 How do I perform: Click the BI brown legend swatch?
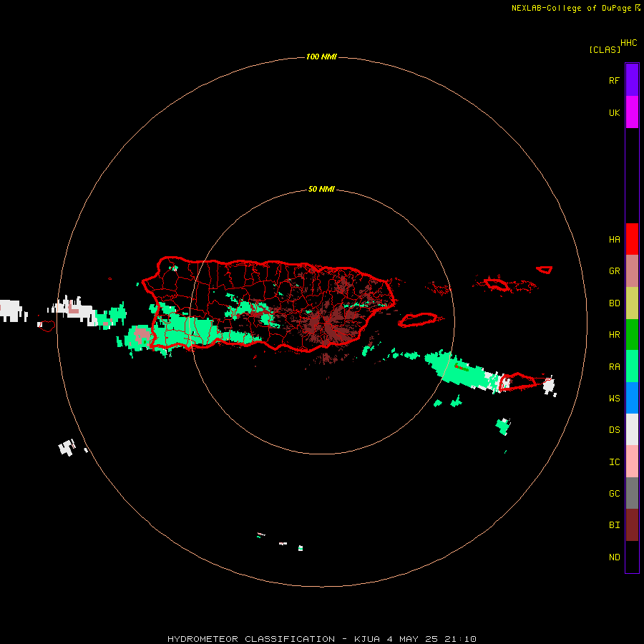tap(632, 525)
